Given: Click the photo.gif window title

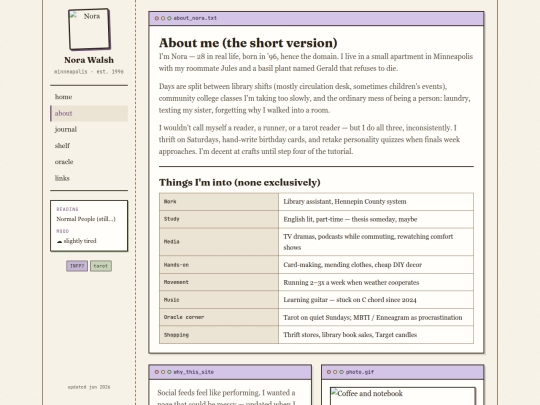Looking at the screenshot, I should pyautogui.click(x=360, y=372).
